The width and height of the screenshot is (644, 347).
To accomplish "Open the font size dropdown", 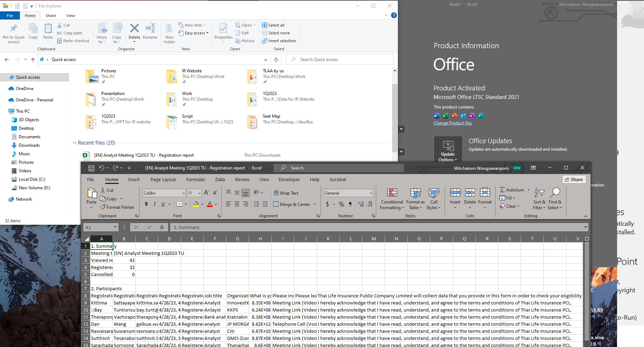I will pos(199,193).
